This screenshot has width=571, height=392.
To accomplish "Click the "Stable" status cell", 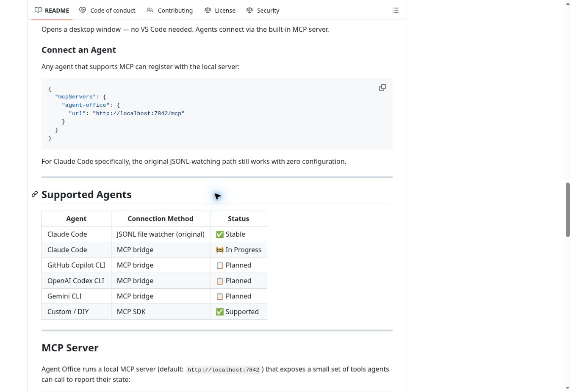I will pos(238,234).
